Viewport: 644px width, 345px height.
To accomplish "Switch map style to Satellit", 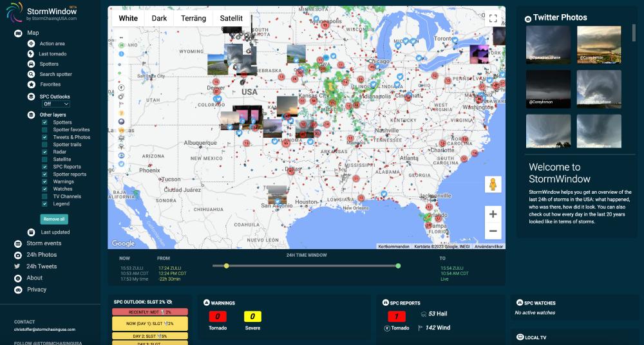I will click(x=231, y=18).
